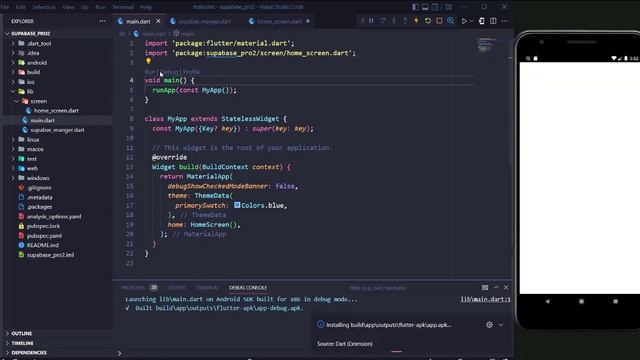This screenshot has height=360, width=640.
Task: Click the drag handle of debug toolbar
Action: tap(362, 21)
